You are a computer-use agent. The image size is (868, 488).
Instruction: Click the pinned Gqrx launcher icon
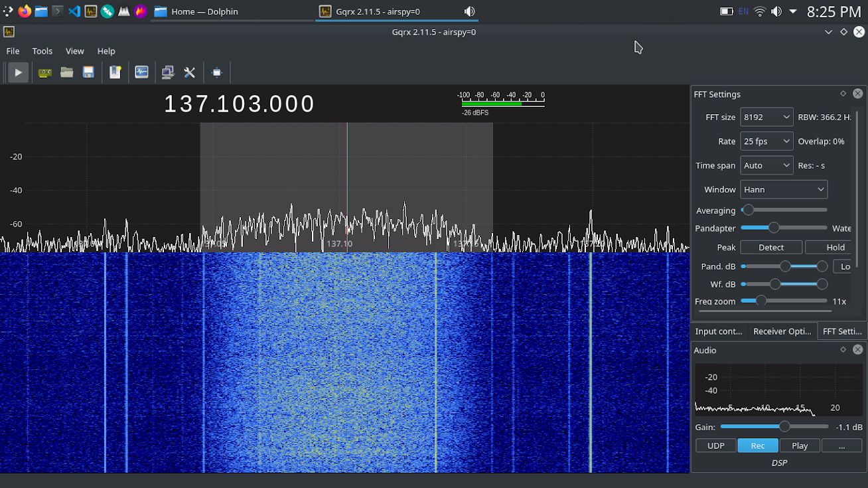[x=91, y=11]
